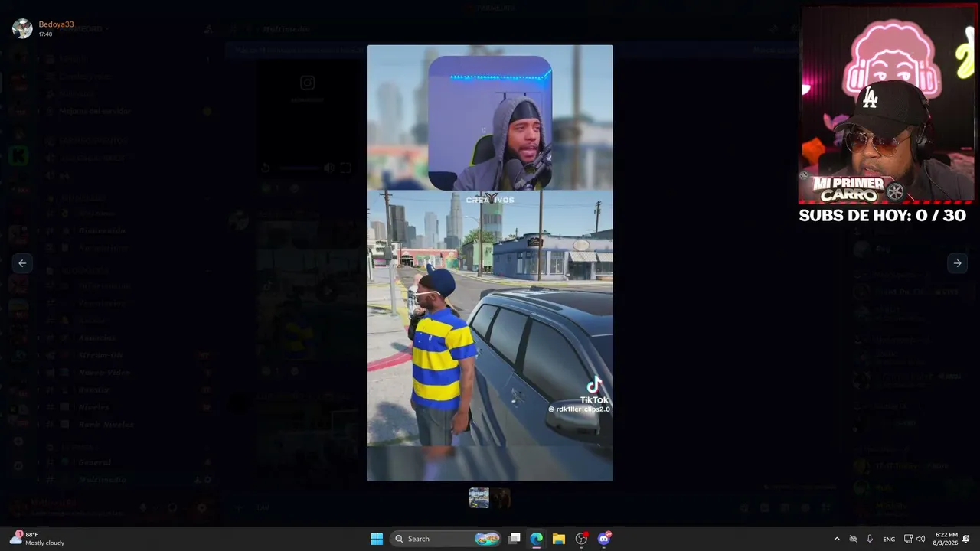Image resolution: width=980 pixels, height=551 pixels.
Task: Select the first thumbnail in the media carousel
Action: click(479, 498)
